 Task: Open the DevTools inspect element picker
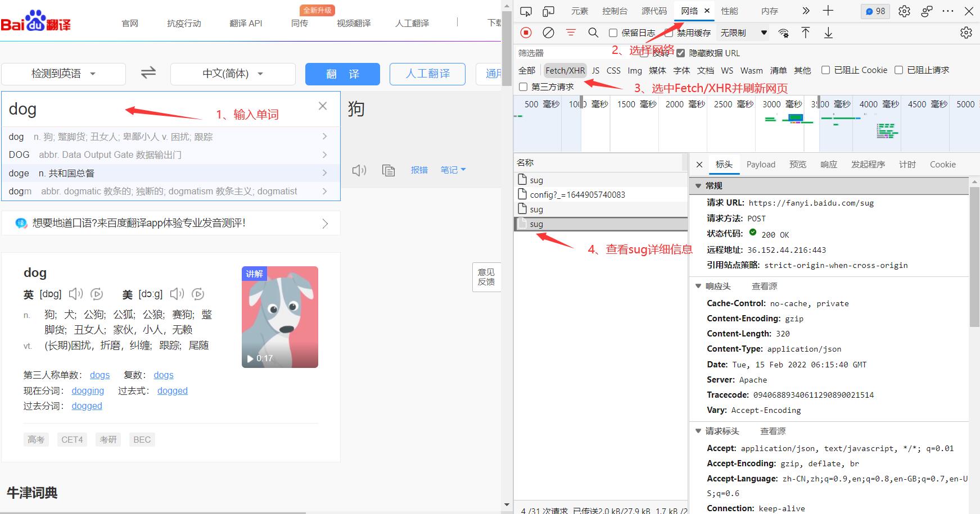tap(526, 11)
